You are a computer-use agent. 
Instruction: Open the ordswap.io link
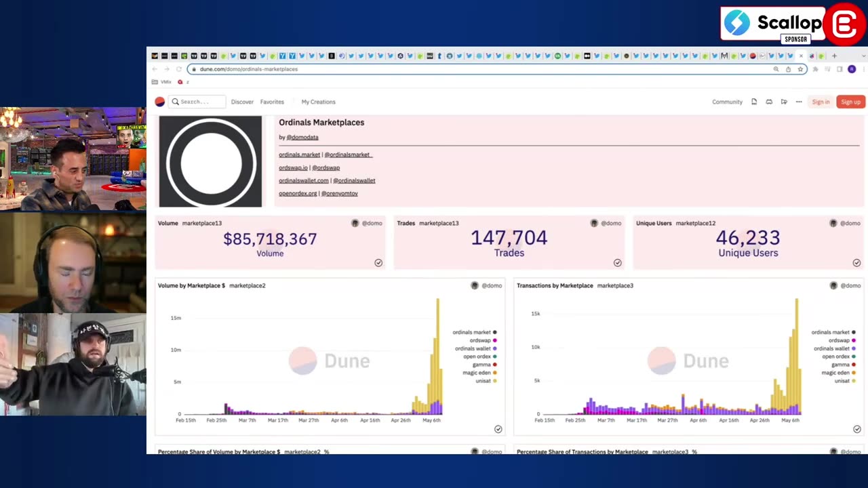click(x=293, y=167)
